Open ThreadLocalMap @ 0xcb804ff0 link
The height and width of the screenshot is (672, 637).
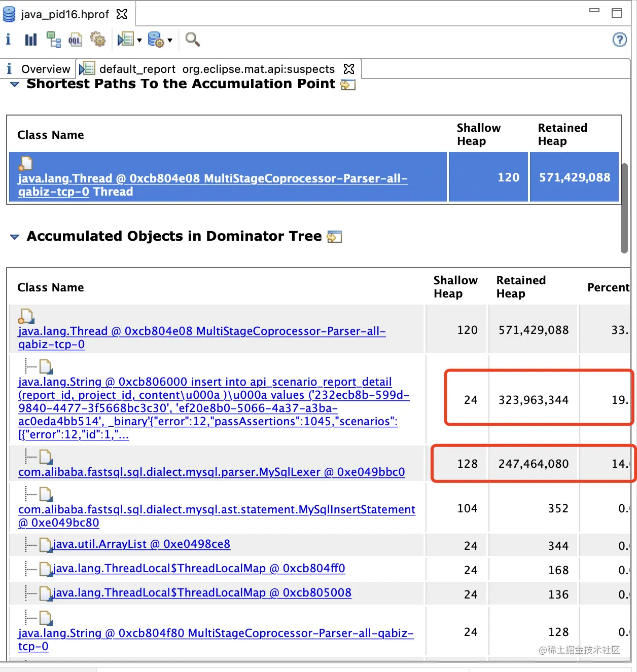pos(199,568)
